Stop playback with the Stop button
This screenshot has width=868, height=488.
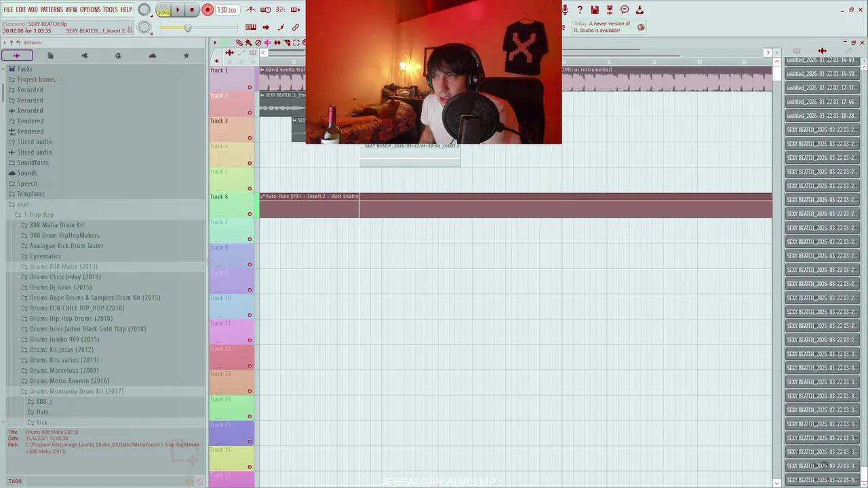(x=192, y=9)
